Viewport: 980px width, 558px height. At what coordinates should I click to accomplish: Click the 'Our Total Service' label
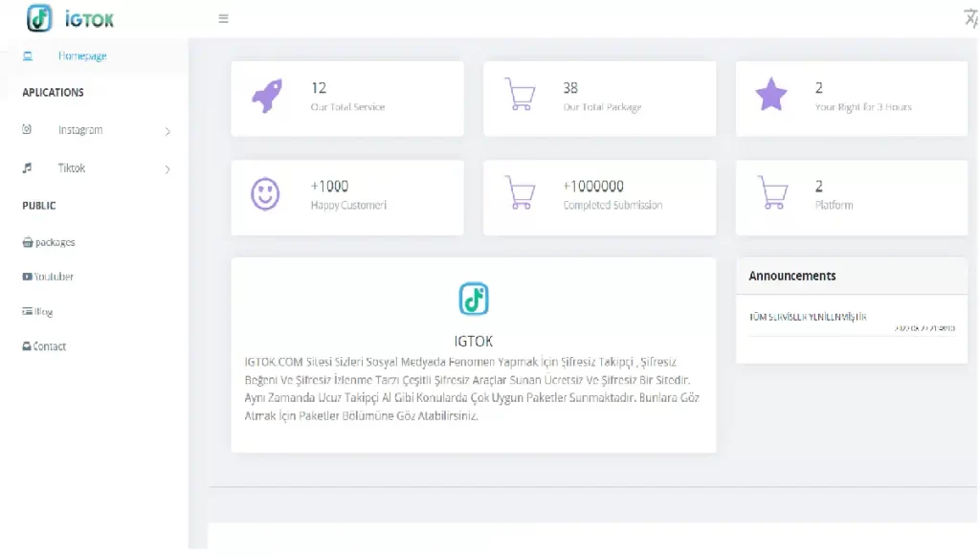point(347,107)
